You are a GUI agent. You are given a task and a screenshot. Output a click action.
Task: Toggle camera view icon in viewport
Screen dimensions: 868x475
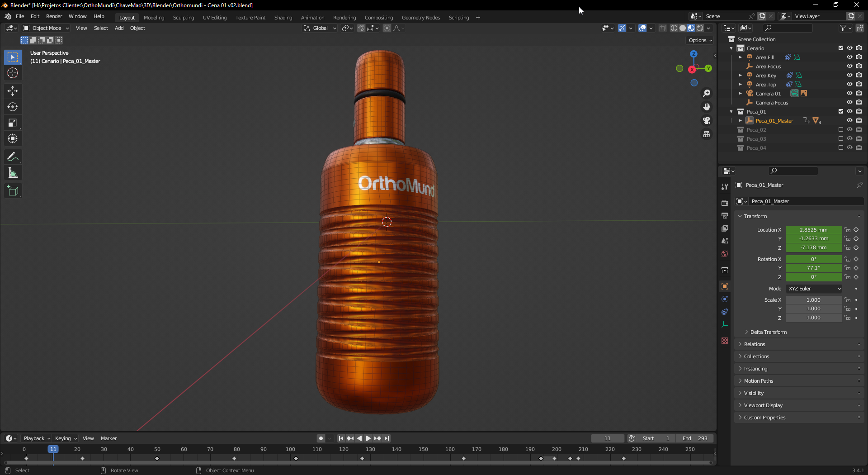tap(707, 120)
